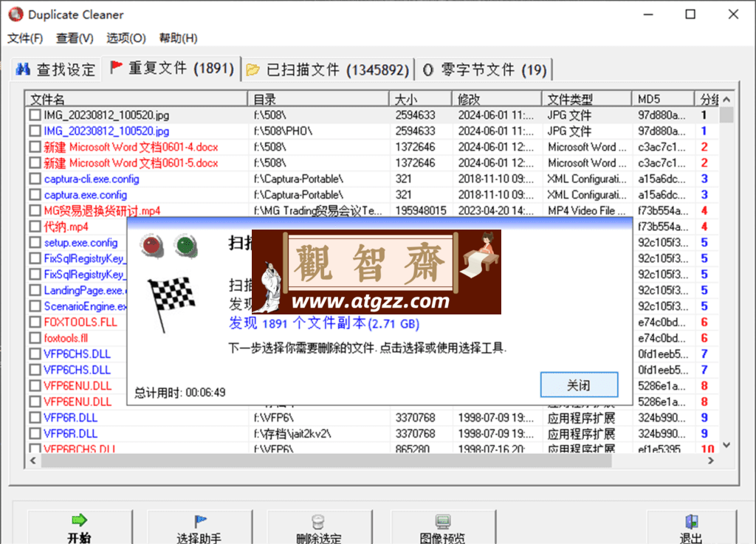Sort by 目录 column header

(318, 99)
